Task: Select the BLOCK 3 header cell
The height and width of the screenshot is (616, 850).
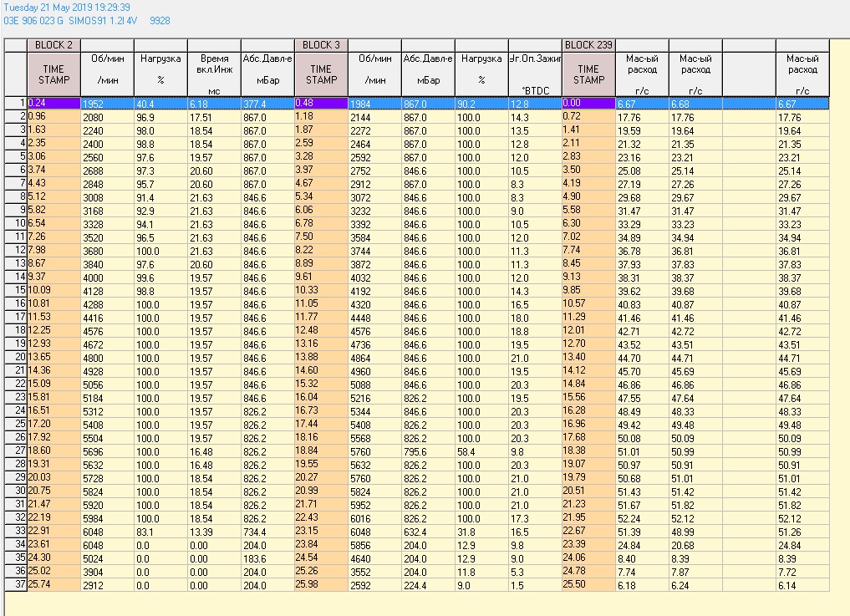Action: point(321,45)
